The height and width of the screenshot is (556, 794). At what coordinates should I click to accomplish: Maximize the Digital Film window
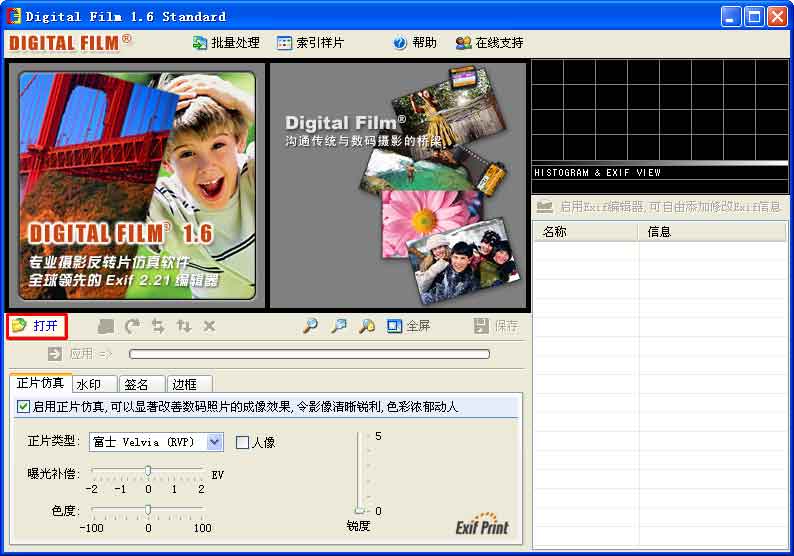754,17
